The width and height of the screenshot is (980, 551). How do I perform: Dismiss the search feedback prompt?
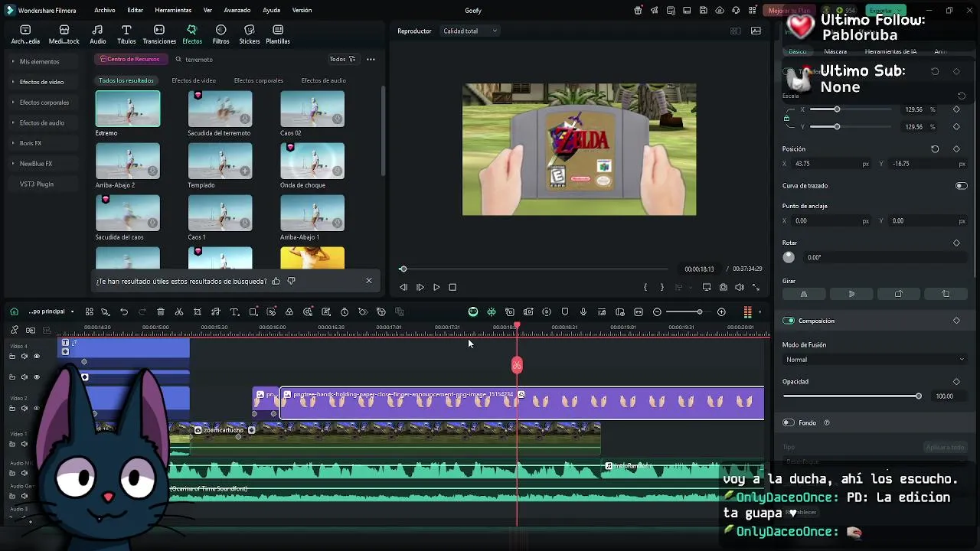pos(369,281)
